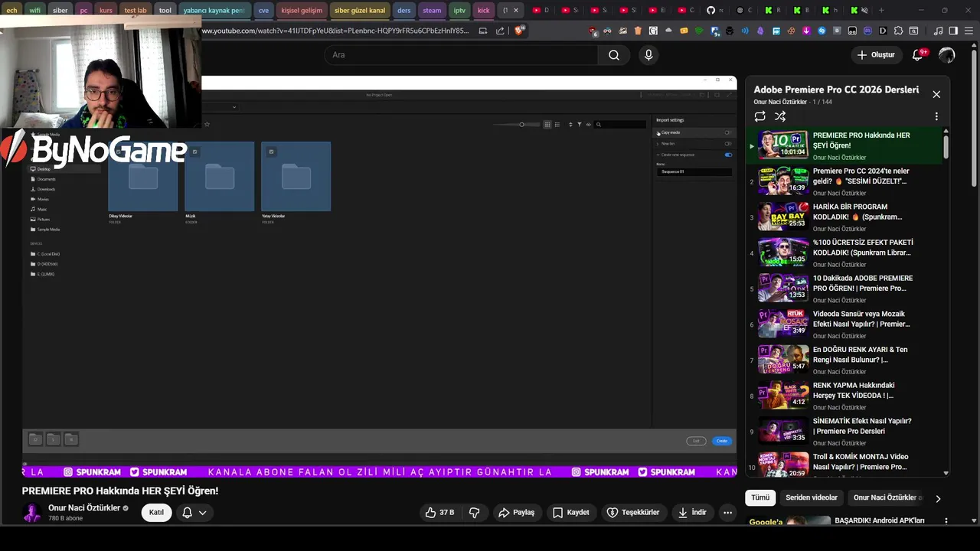
Task: Expand the New bin section chevron
Action: click(x=658, y=144)
